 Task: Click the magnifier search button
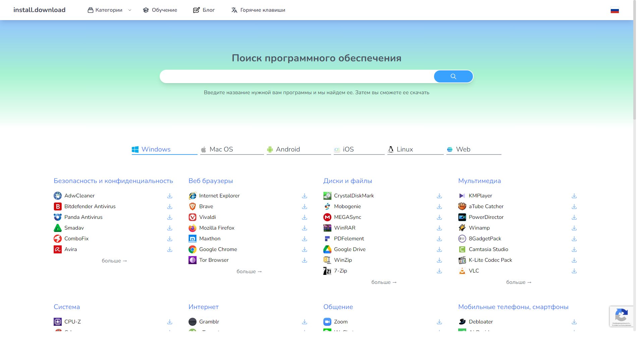[453, 76]
